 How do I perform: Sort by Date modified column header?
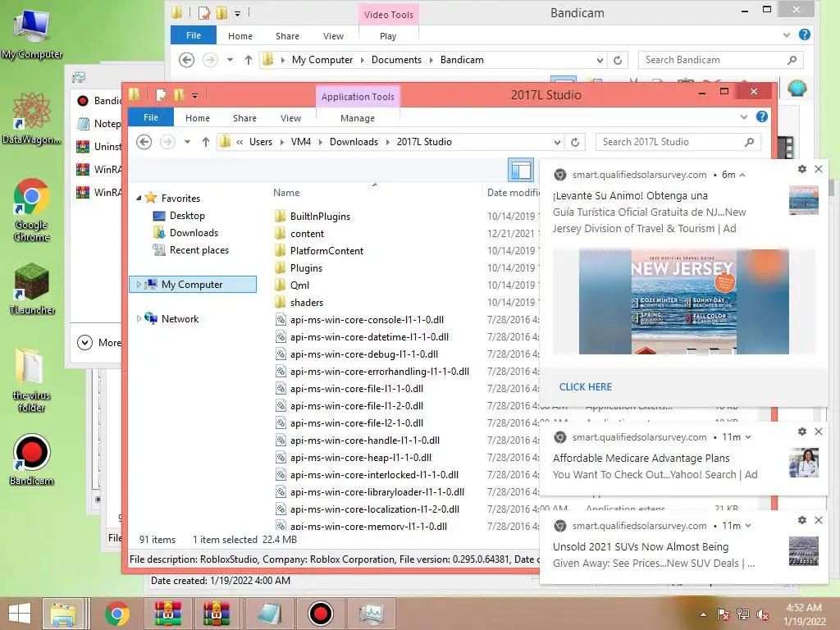(514, 193)
